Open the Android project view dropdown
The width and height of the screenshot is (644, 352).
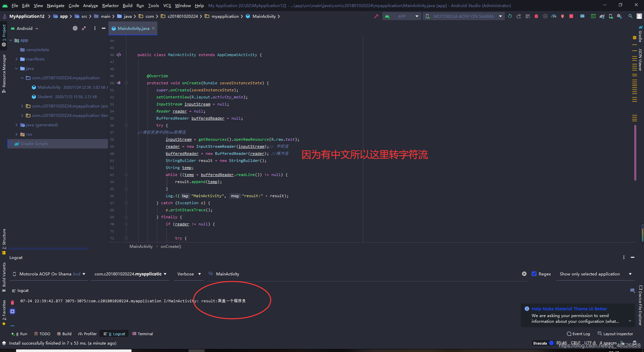25,28
